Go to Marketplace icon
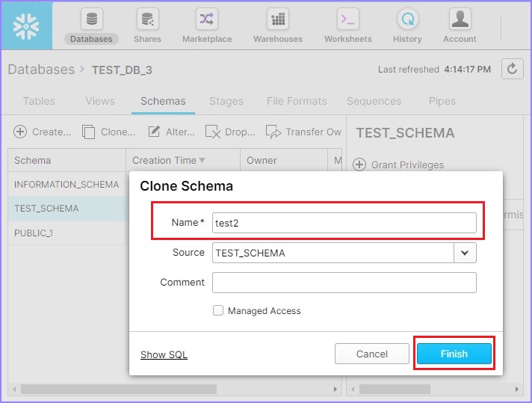The image size is (532, 403). pyautogui.click(x=207, y=19)
